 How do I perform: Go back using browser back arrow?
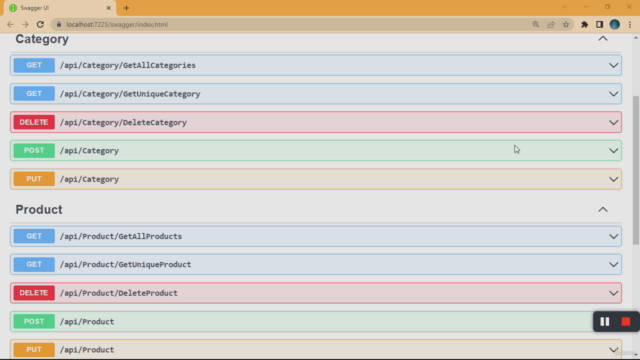tap(10, 24)
